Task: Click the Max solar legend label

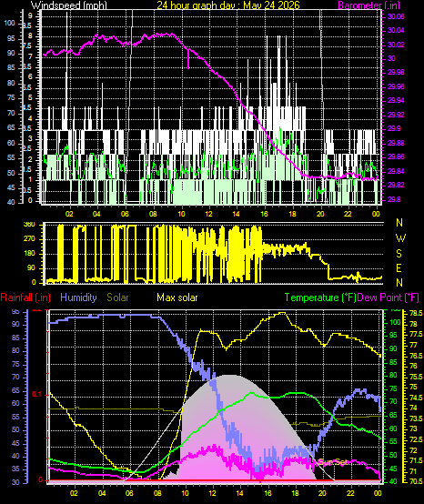Action: 177,297
